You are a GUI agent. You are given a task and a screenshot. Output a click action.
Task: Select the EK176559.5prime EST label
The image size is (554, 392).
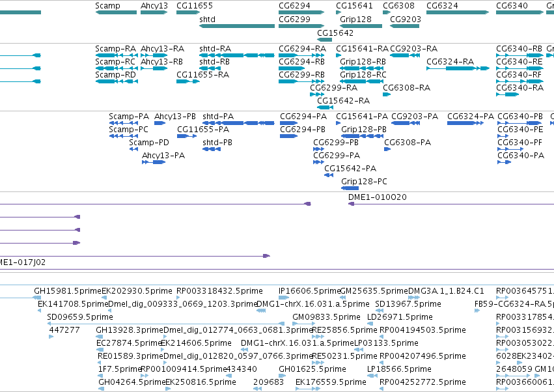(331, 382)
